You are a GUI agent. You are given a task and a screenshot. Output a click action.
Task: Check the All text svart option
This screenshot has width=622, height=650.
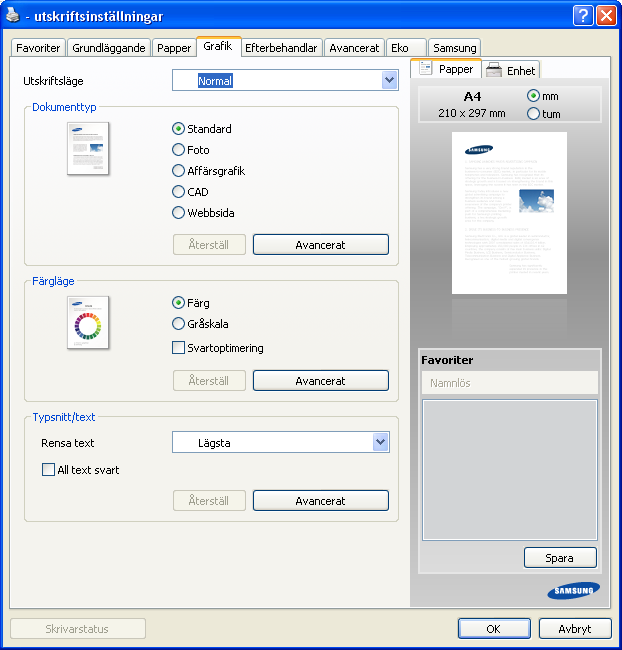48,469
